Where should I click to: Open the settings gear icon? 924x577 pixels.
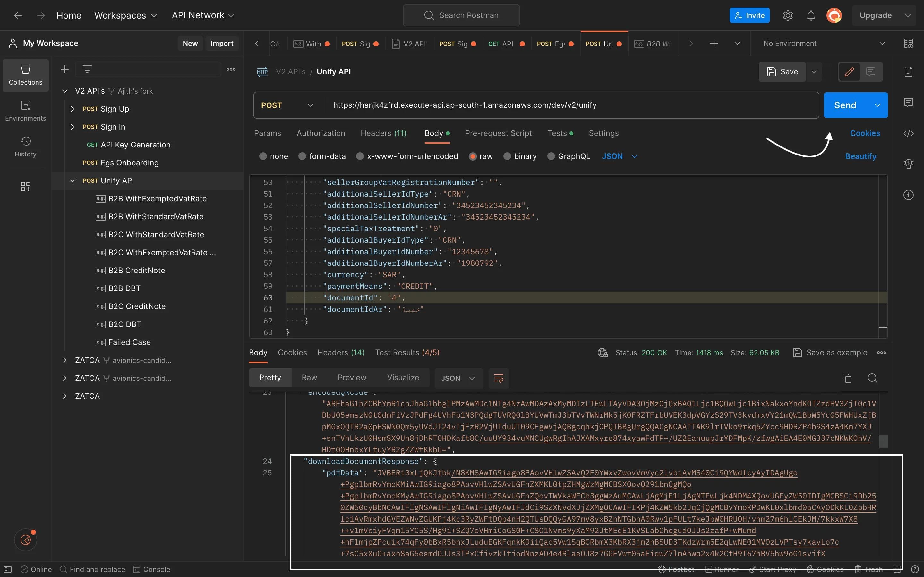(x=788, y=15)
